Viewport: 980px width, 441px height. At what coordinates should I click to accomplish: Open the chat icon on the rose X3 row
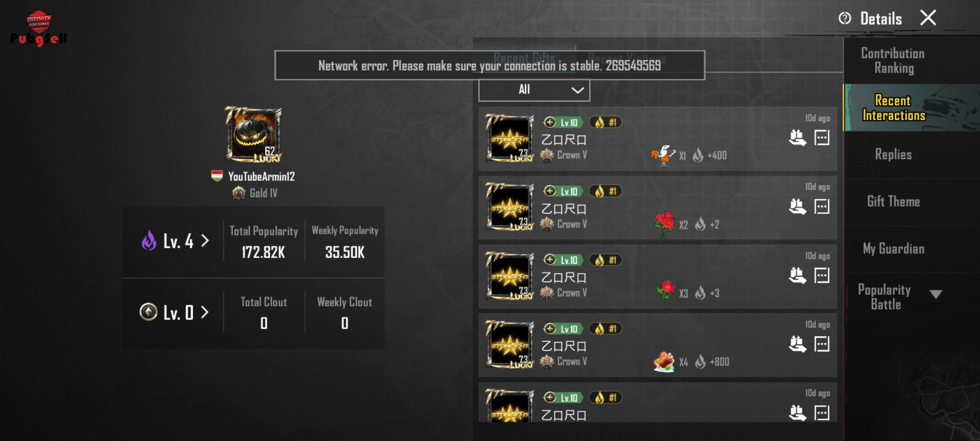tap(822, 275)
